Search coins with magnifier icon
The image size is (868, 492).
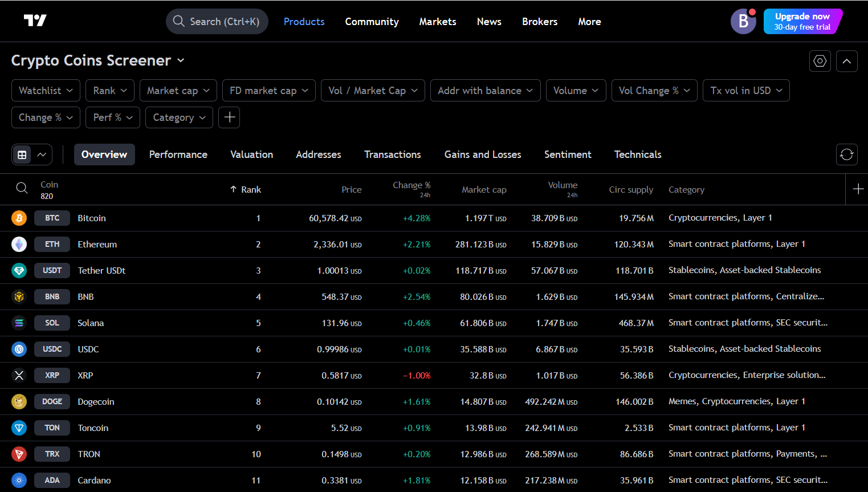[22, 188]
